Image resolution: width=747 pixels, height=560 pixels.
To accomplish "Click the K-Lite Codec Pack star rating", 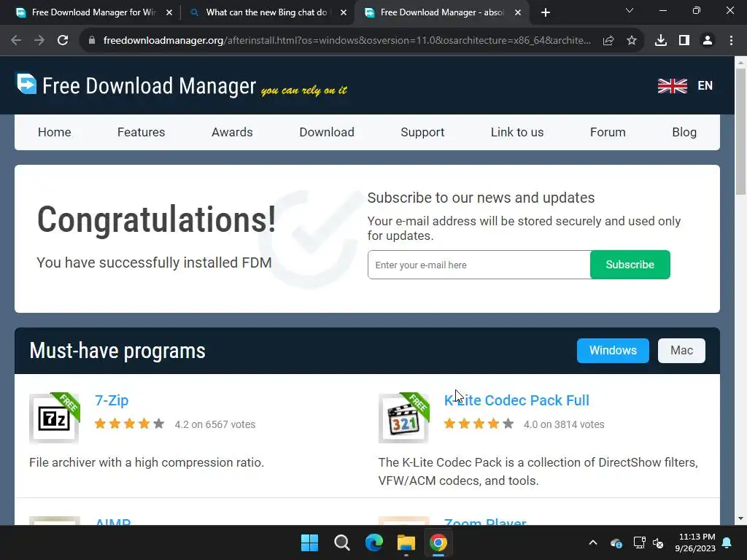I will [479, 424].
